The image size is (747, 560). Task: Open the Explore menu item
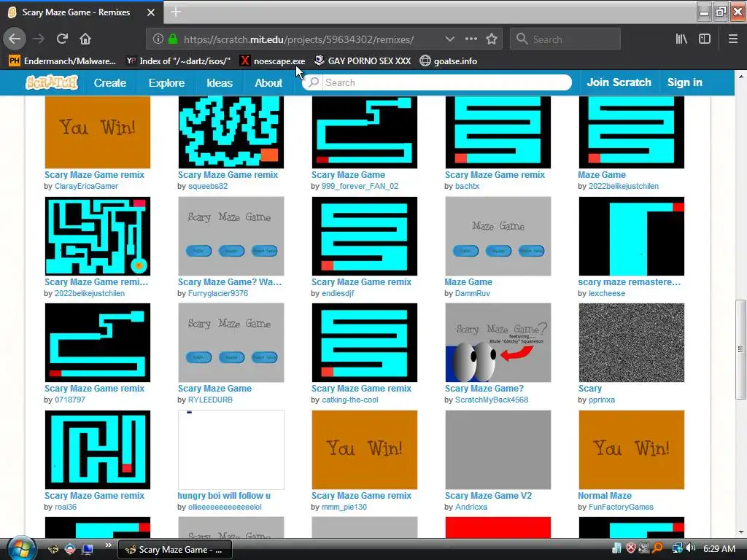pyautogui.click(x=166, y=83)
